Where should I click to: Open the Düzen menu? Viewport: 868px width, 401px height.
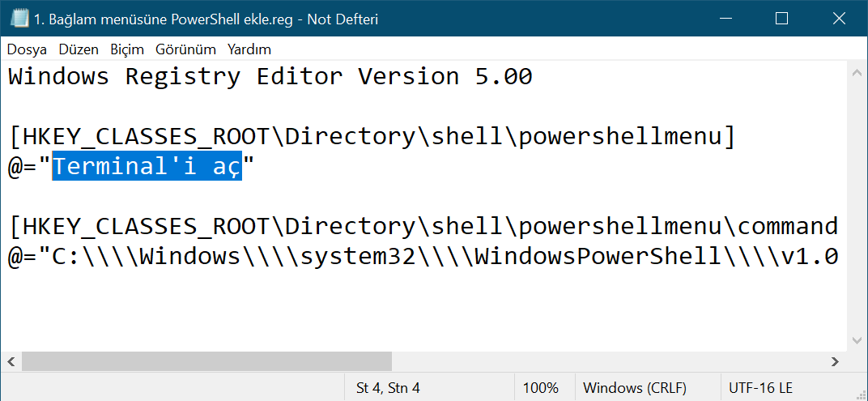point(79,49)
